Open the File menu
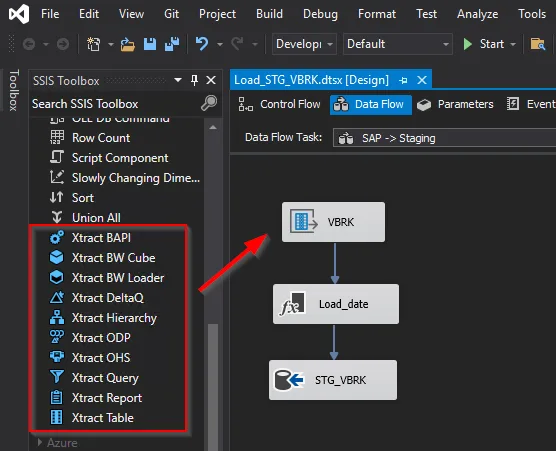The image size is (556, 451). coord(50,14)
